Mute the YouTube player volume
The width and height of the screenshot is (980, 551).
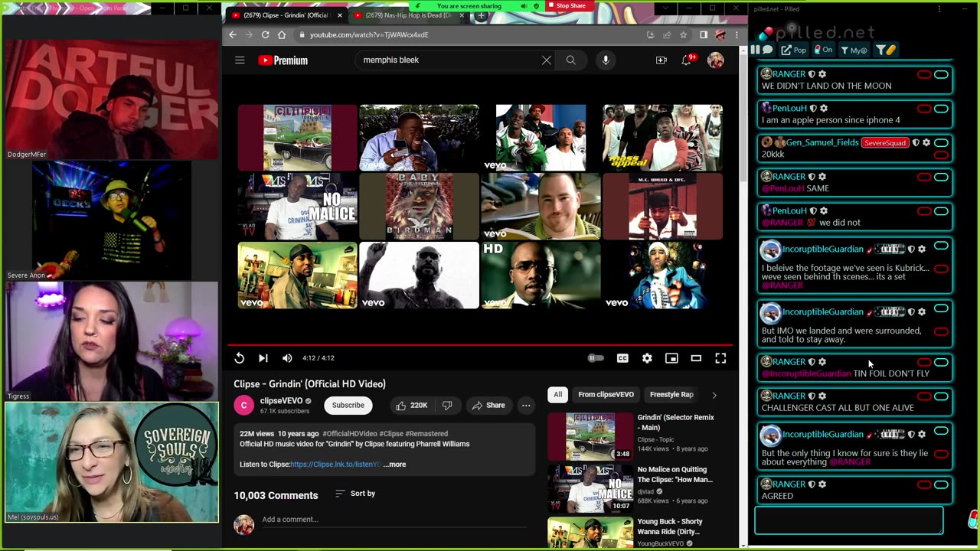[x=287, y=358]
